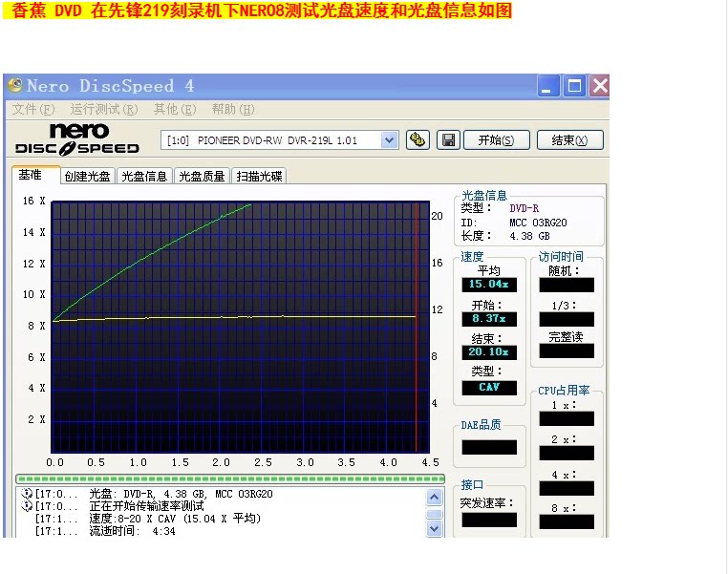Click first log line 光盘: DVD-R, 4.38 GB
Viewport: 728px width, 574px height.
(x=181, y=494)
